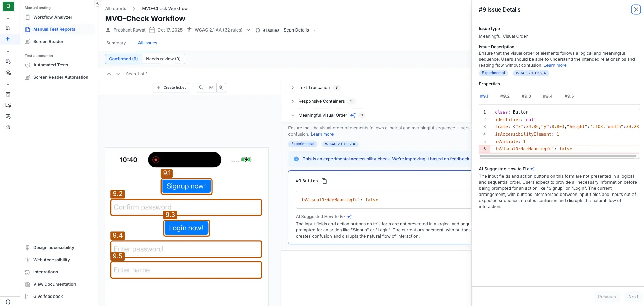Select the #9.2 properties tab
The width and height of the screenshot is (644, 306).
point(505,96)
